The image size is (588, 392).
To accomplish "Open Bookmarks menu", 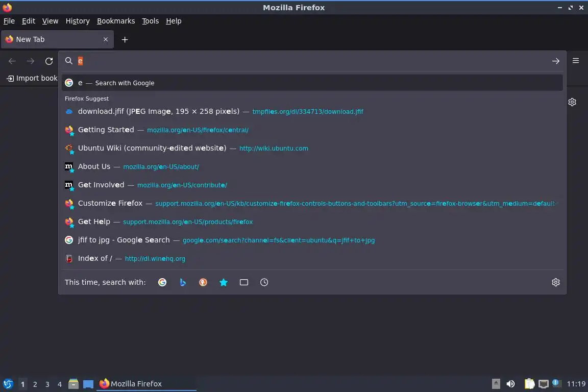I will (x=116, y=21).
